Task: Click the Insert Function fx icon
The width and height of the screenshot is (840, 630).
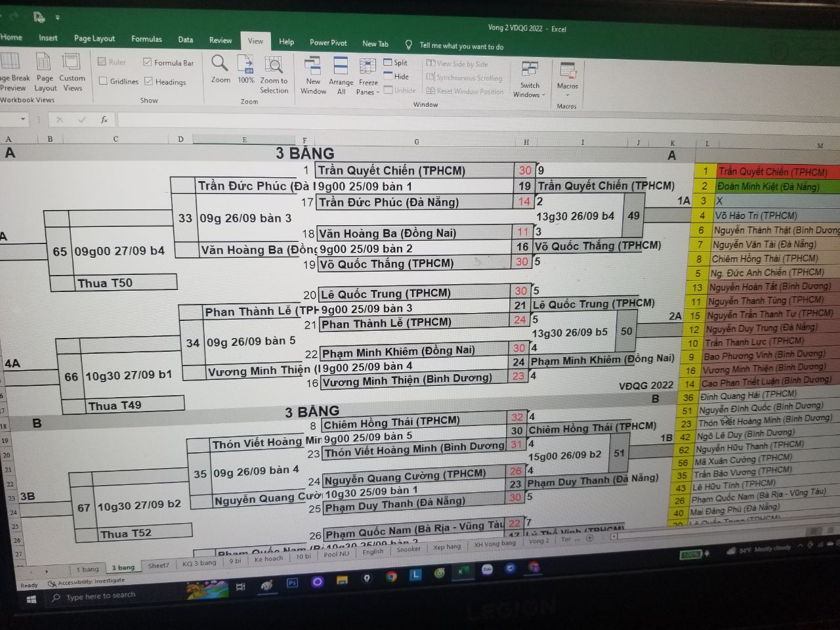Action: pyautogui.click(x=104, y=119)
